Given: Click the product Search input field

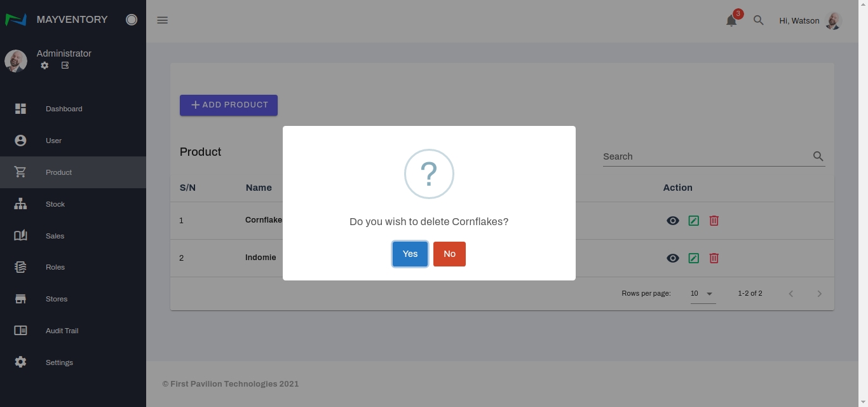Looking at the screenshot, I should coord(705,156).
